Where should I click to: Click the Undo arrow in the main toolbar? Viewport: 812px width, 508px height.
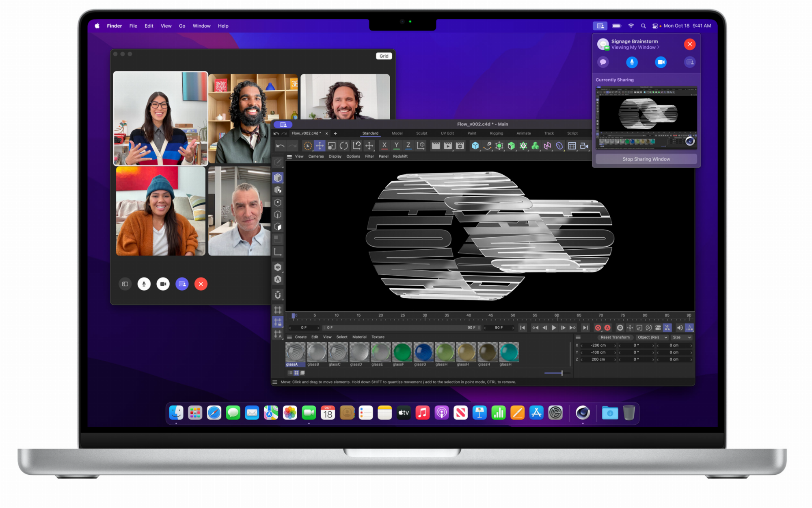pos(280,145)
